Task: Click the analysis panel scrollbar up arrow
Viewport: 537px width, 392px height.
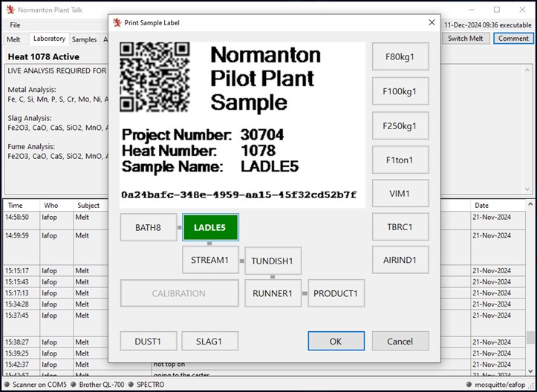Action: pyautogui.click(x=527, y=70)
